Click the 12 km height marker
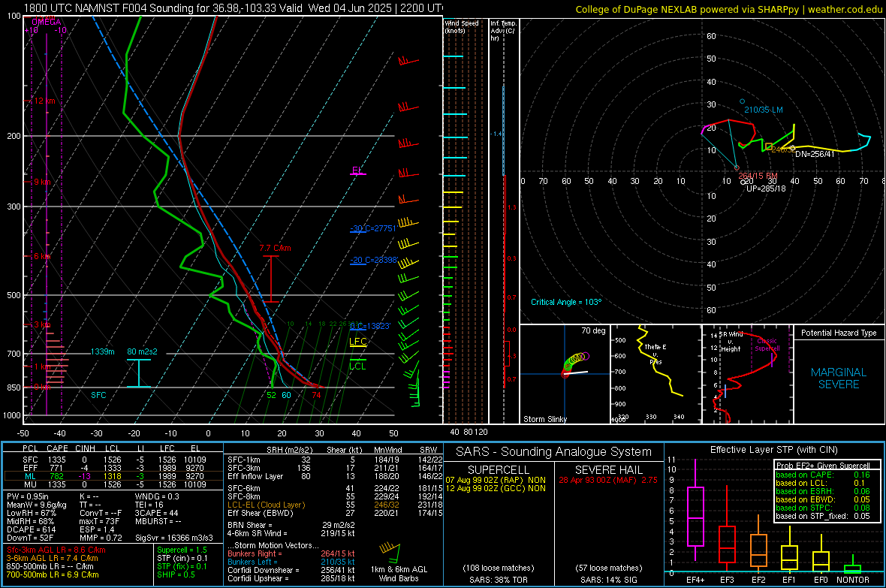This screenshot has height=588, width=886. 44,101
